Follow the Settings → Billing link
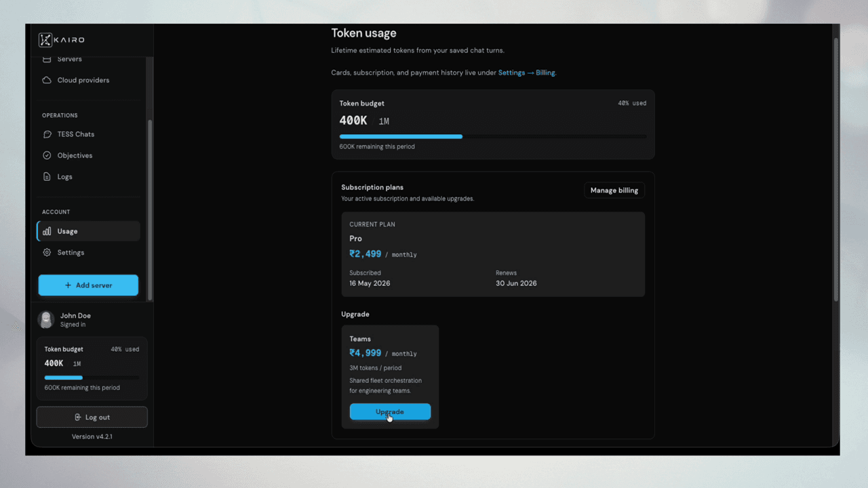Viewport: 868px width, 488px height. [527, 73]
